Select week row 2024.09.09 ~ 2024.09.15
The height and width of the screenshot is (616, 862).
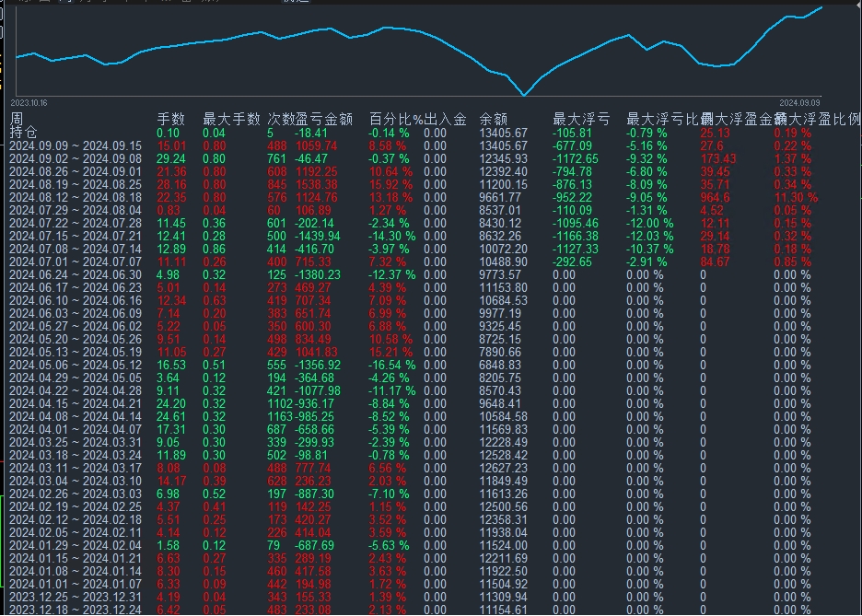76,146
